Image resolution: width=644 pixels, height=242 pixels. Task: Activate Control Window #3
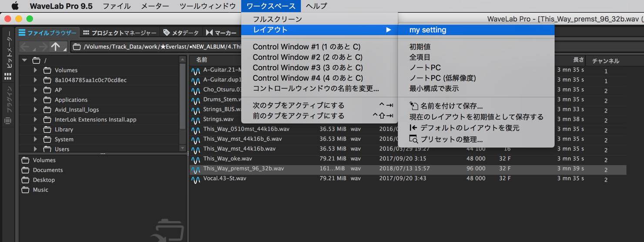[319, 68]
